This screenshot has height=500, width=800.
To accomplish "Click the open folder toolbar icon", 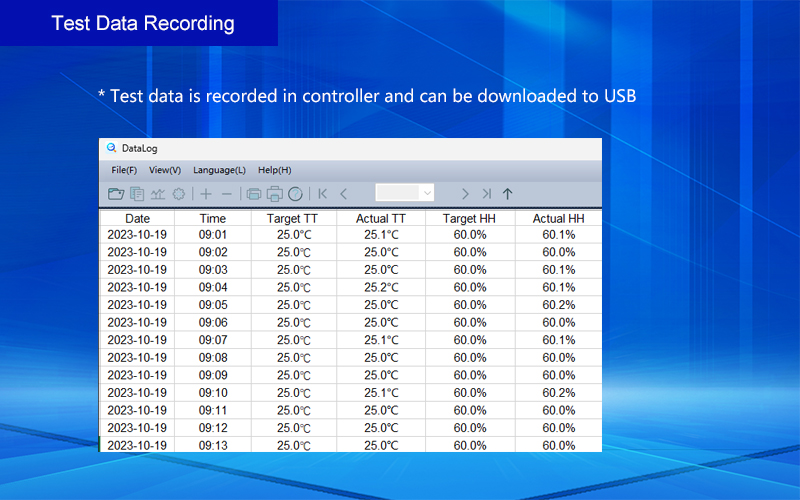I will click(x=116, y=194).
